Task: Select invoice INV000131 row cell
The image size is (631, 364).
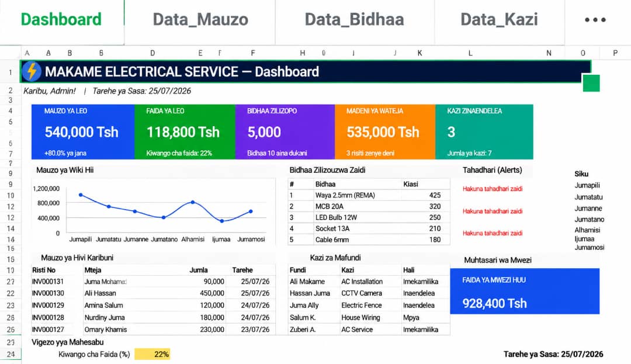Action: tap(48, 282)
